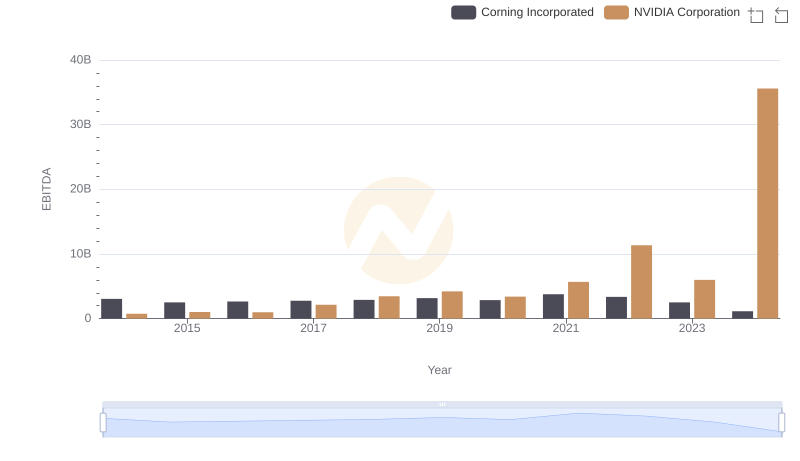Click the '10B' y-axis label

coord(81,254)
